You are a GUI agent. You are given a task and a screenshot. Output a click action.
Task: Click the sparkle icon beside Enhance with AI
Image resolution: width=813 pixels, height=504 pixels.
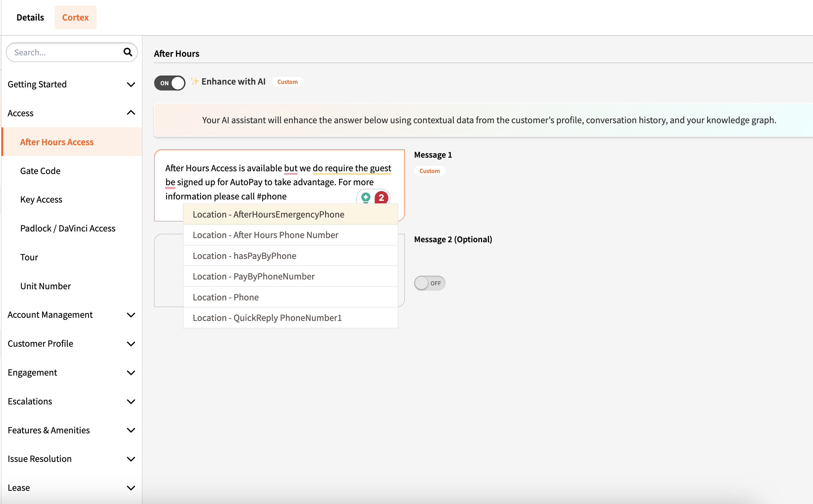tap(194, 81)
